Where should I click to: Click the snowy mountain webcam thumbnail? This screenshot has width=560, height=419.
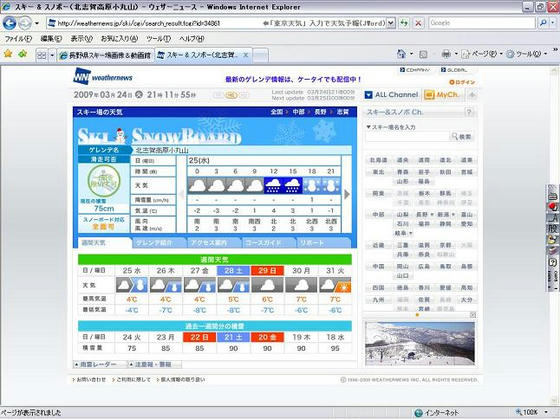click(420, 343)
